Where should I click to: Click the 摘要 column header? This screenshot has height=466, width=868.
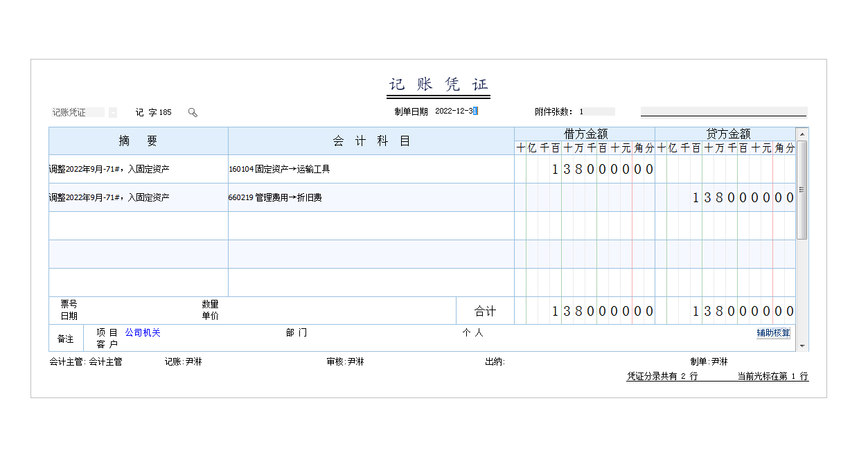pyautogui.click(x=139, y=141)
